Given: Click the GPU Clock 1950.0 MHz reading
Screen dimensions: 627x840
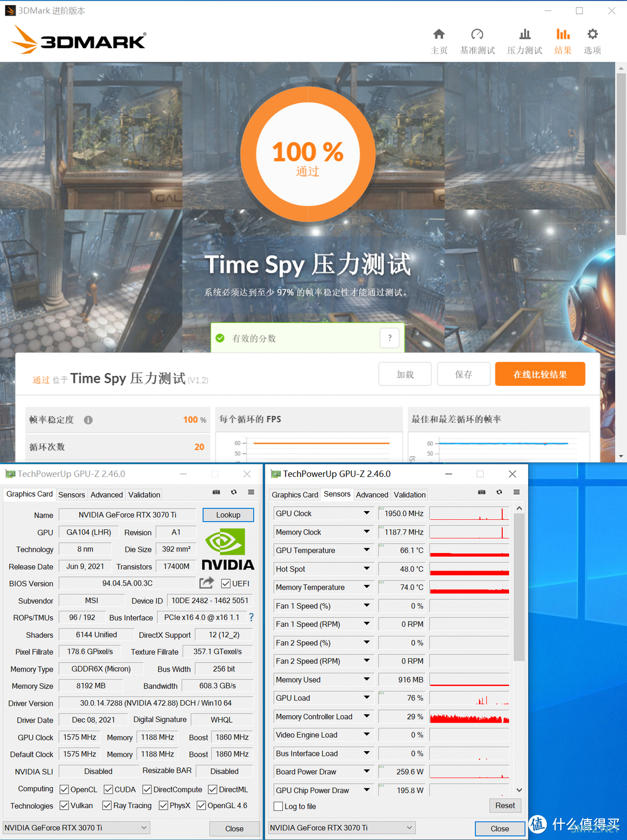Looking at the screenshot, I should pos(402,514).
